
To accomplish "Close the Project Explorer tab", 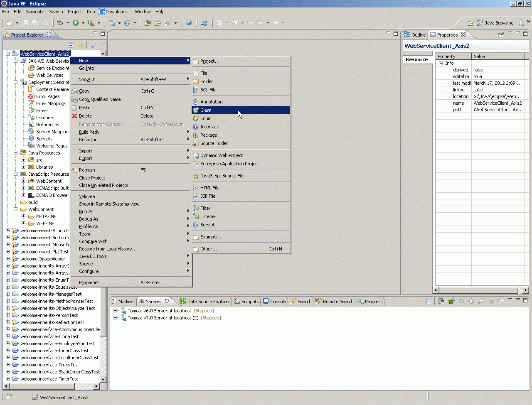I will tap(49, 34).
